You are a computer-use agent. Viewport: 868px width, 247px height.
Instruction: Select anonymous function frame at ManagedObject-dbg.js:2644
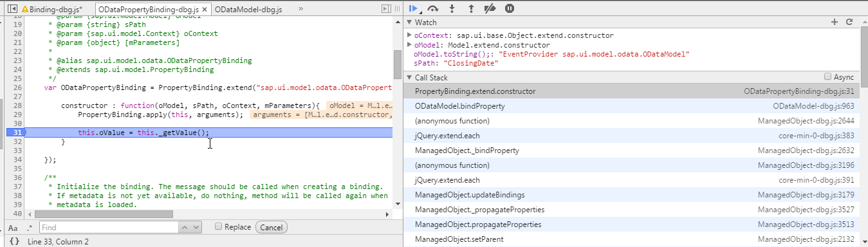pos(633,121)
